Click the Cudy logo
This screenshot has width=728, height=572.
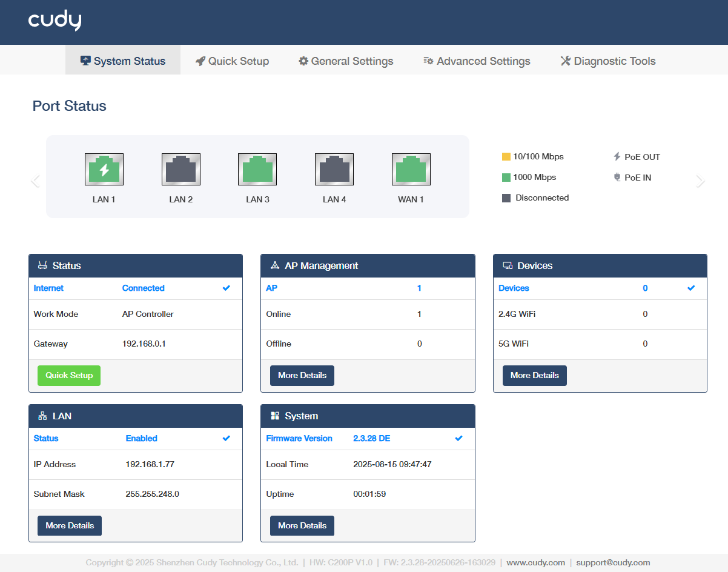point(55,21)
